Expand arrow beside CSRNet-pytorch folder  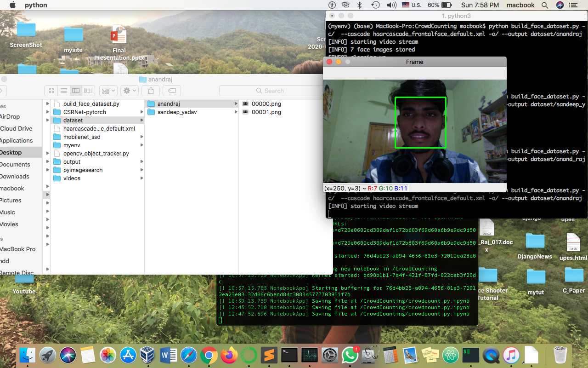click(x=141, y=112)
